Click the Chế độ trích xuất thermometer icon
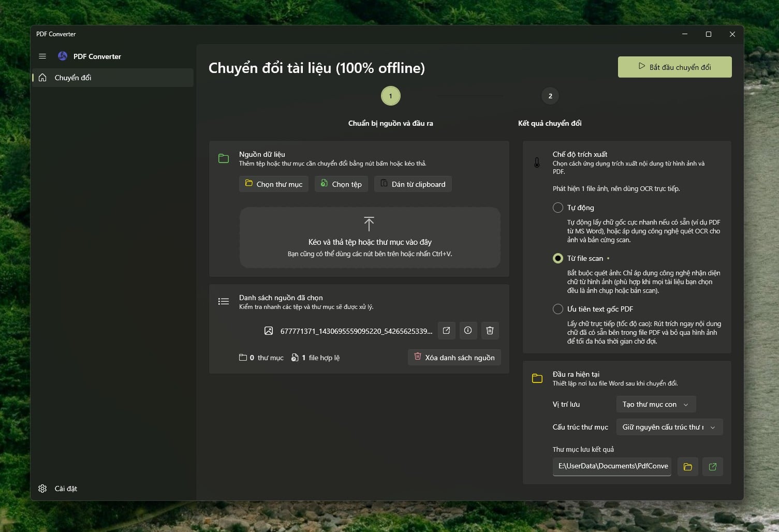The height and width of the screenshot is (532, 779). click(537, 162)
